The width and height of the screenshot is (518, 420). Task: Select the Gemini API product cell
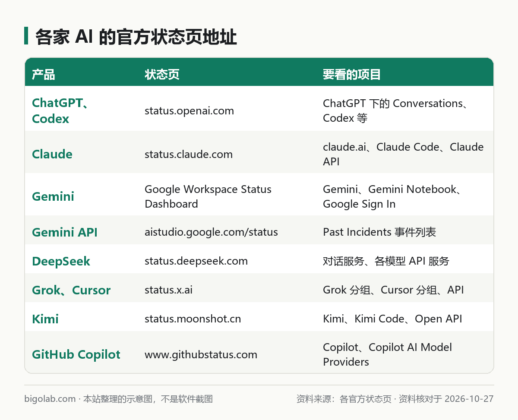pos(65,232)
